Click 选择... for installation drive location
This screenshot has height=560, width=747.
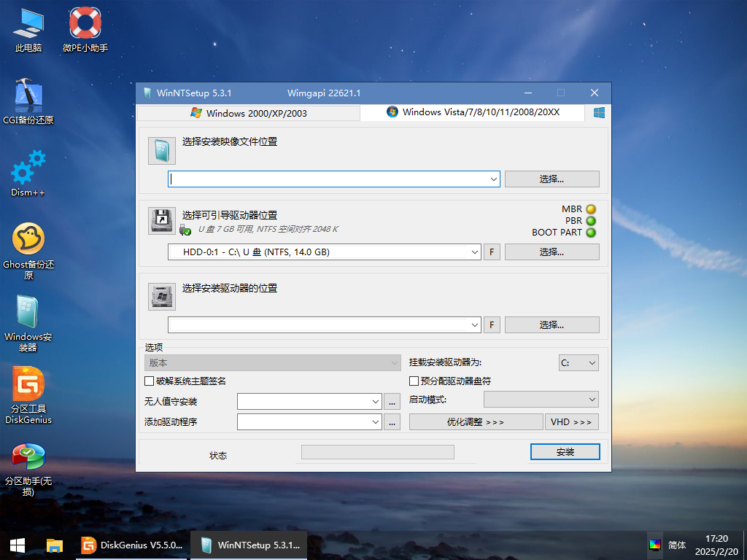pos(551,324)
